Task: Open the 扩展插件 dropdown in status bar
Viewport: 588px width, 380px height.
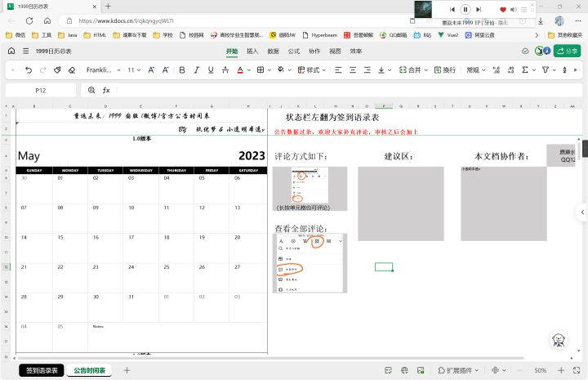Action: 458,370
